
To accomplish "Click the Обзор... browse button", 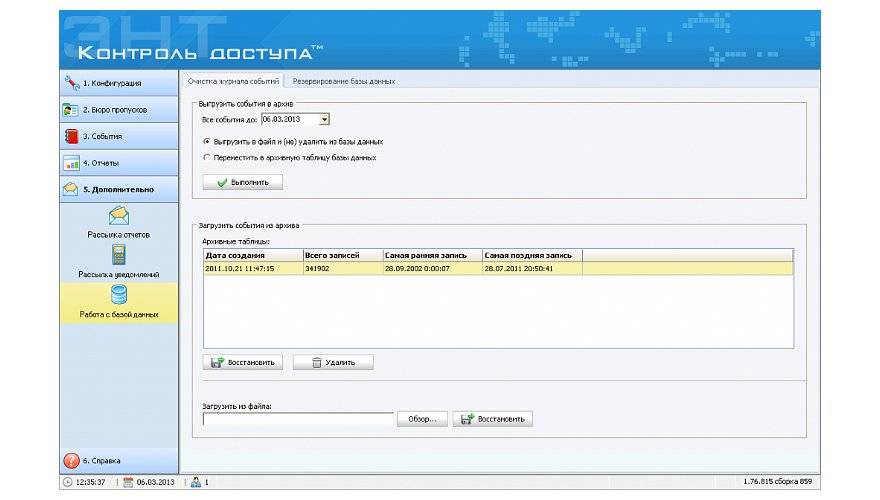I will (421, 419).
